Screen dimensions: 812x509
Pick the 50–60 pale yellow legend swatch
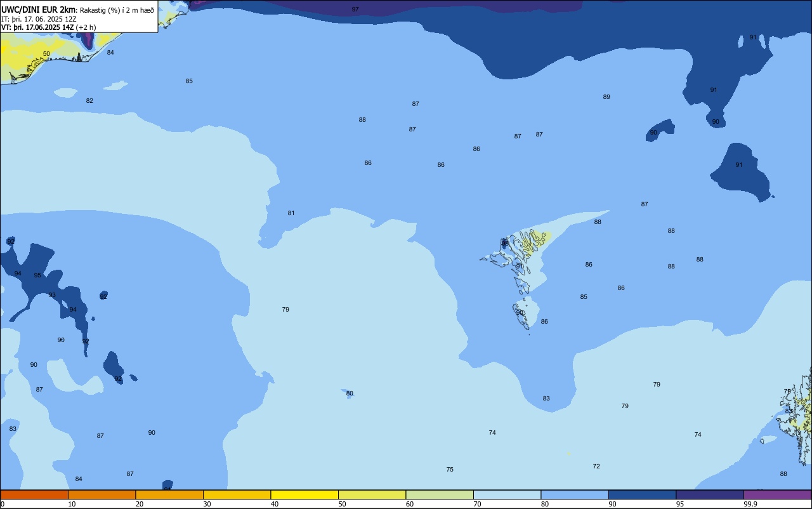[x=372, y=494]
